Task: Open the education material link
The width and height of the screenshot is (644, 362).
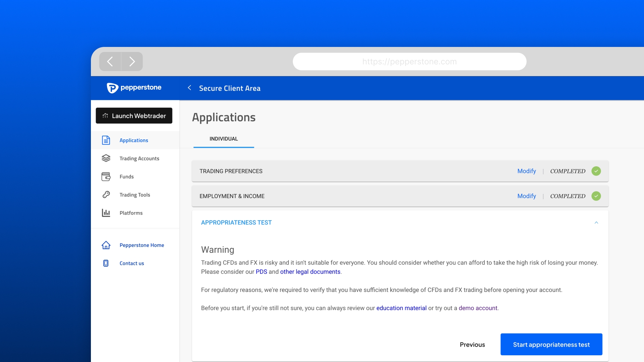Action: click(x=401, y=308)
